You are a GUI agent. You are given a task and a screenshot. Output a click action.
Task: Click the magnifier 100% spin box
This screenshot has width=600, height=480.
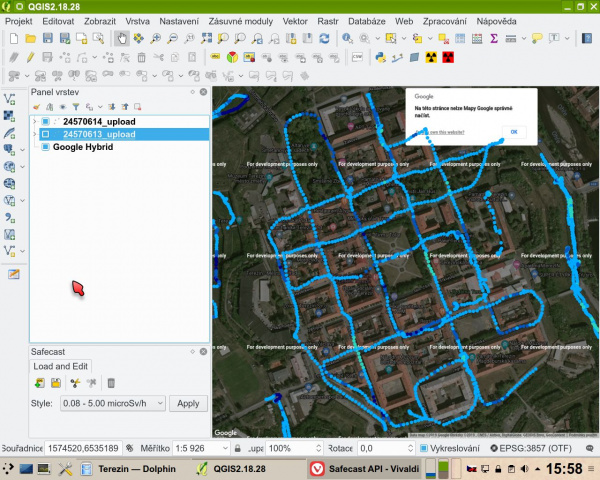pos(294,448)
